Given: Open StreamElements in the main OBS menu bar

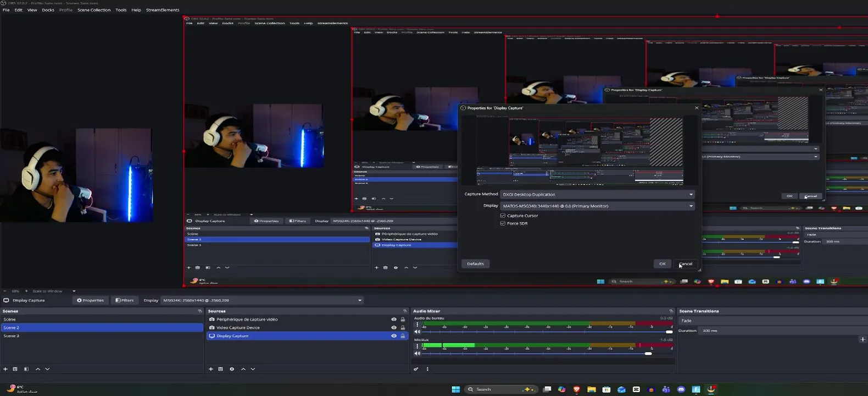Looking at the screenshot, I should (x=163, y=10).
